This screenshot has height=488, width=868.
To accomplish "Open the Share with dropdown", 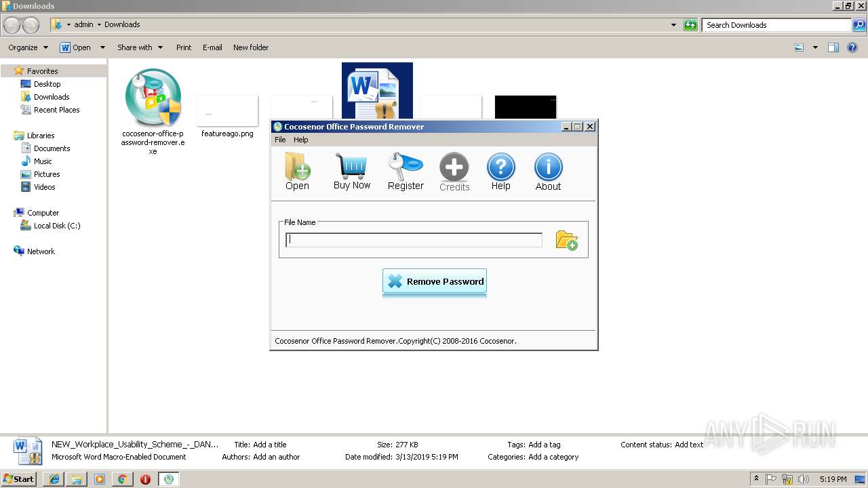I will click(x=140, y=47).
